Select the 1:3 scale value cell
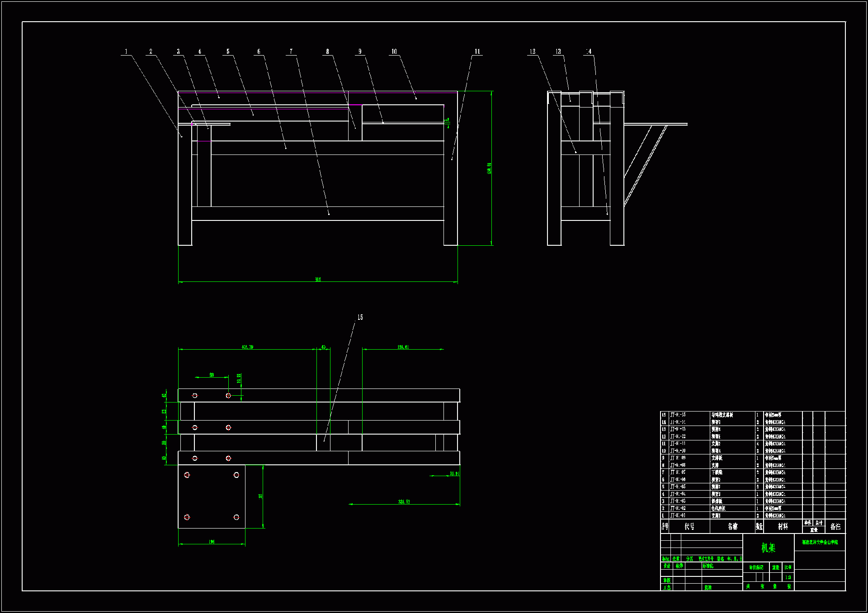This screenshot has width=868, height=613. (x=788, y=577)
